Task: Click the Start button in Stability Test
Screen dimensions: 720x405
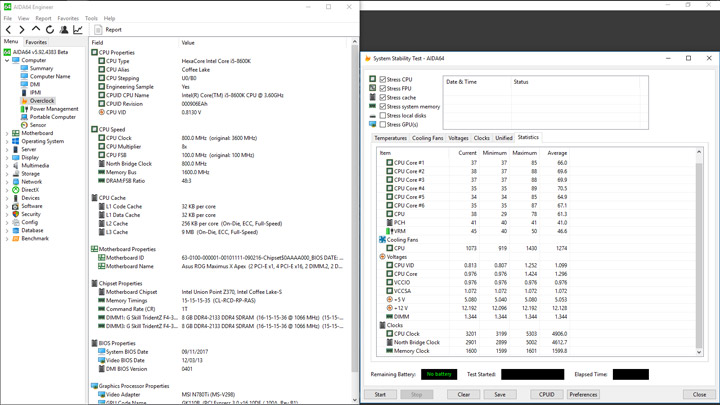Action: click(x=380, y=394)
